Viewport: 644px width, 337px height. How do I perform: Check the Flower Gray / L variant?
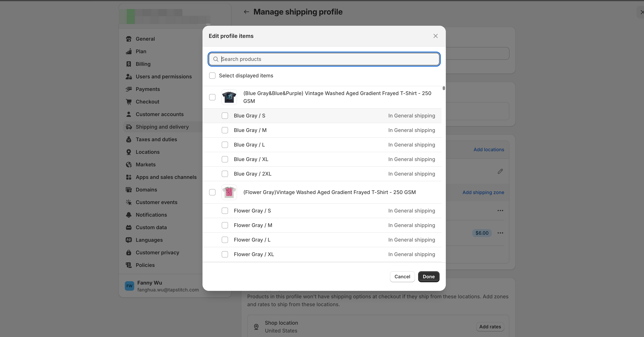click(225, 240)
